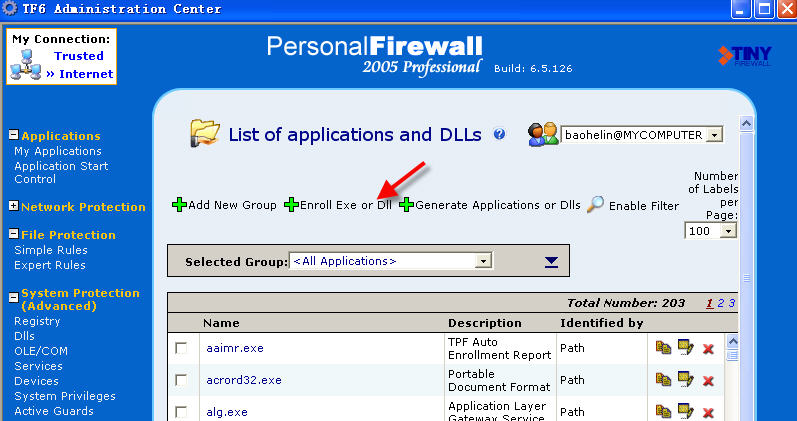The height and width of the screenshot is (421, 797).
Task: Open Application Start Control
Action: [61, 172]
